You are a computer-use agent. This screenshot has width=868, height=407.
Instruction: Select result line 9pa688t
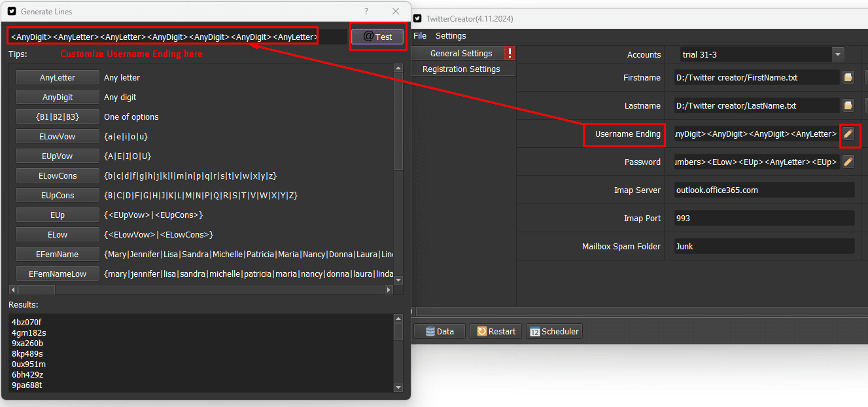27,385
